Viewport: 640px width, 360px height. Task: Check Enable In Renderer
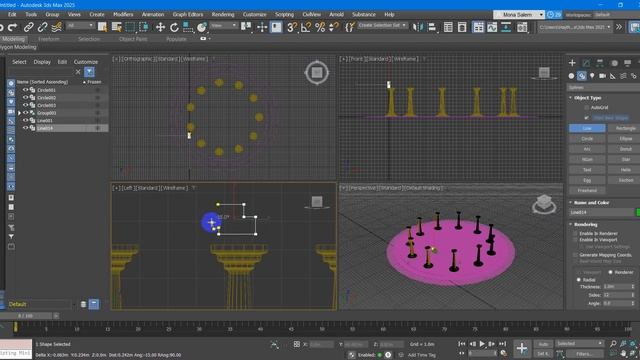pyautogui.click(x=575, y=233)
